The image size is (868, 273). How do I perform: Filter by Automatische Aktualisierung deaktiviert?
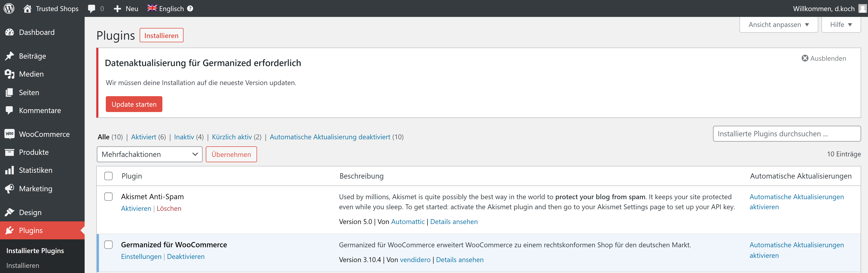pos(330,137)
